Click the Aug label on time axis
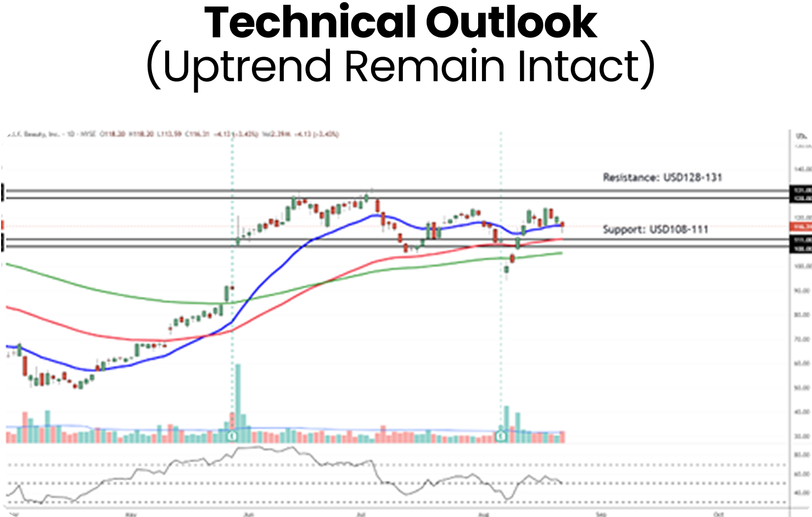 [x=483, y=514]
